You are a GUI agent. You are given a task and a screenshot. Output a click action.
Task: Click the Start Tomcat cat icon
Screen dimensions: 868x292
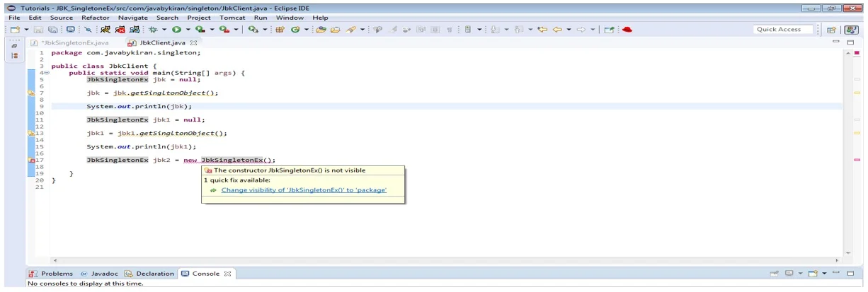(105, 30)
